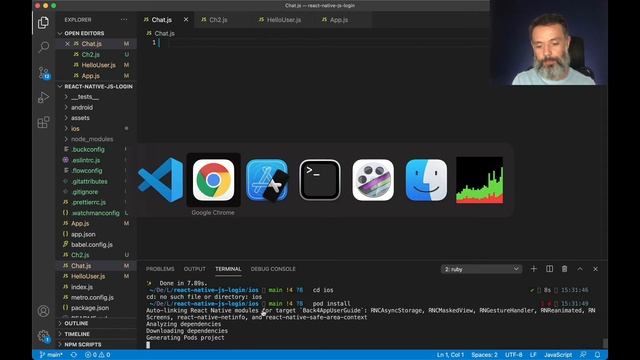This screenshot has width=640, height=360.
Task: Split the terminal panel
Action: (x=549, y=269)
